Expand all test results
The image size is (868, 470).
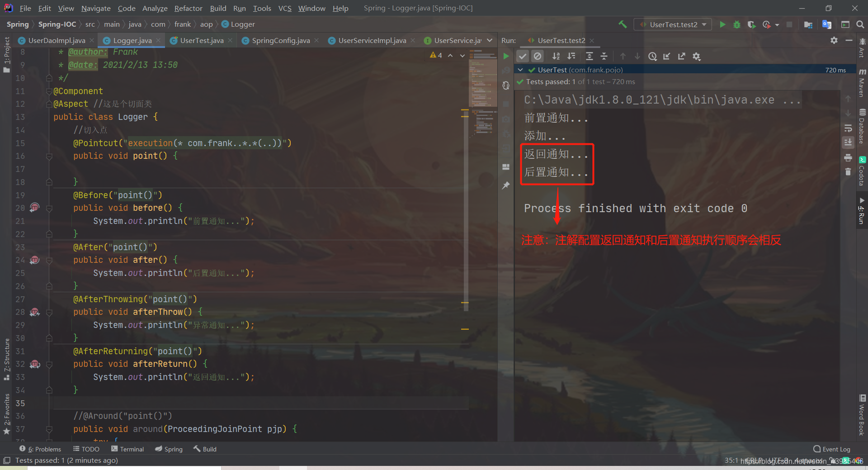pos(590,56)
